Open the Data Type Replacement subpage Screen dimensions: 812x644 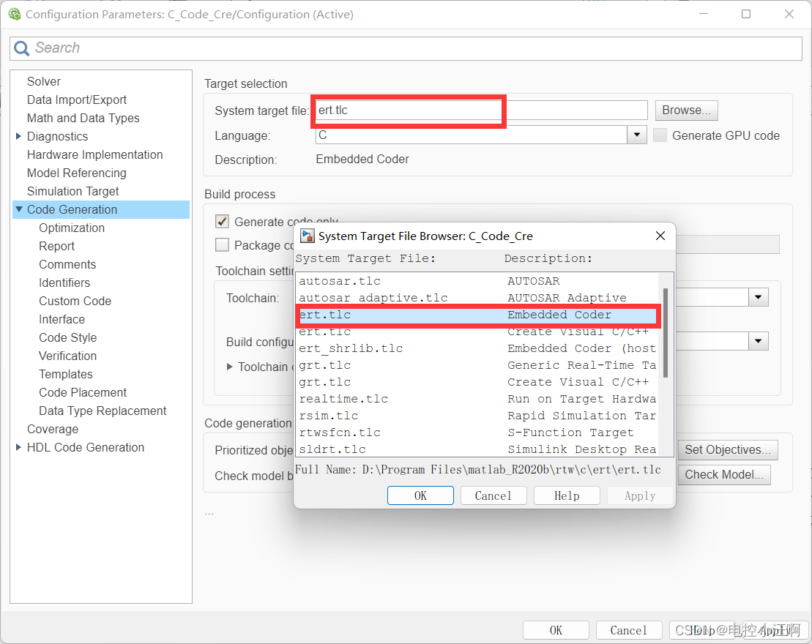(103, 411)
